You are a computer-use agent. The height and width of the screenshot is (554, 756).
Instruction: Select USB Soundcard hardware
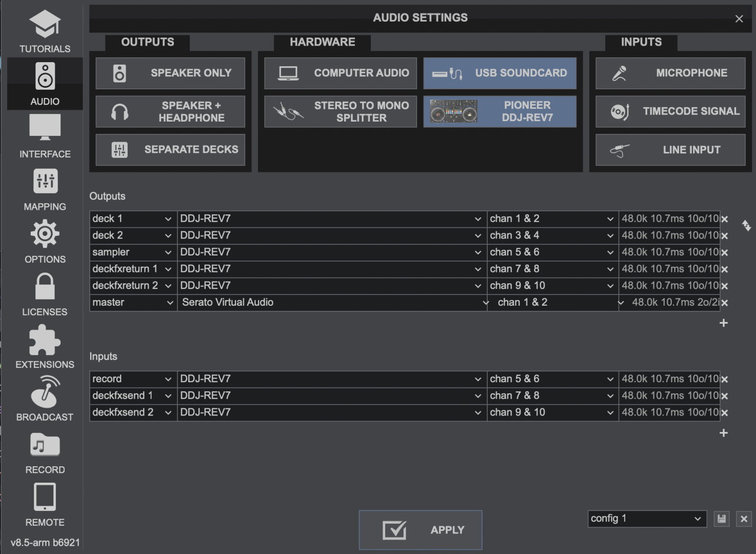[x=500, y=73]
